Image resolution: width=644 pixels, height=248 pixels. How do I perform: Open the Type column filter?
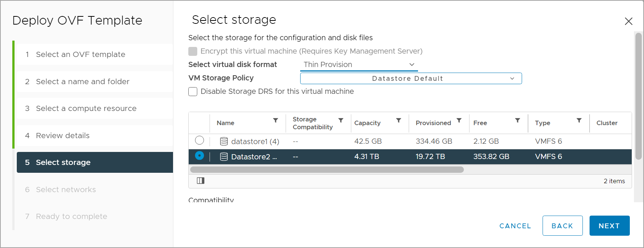(x=579, y=121)
